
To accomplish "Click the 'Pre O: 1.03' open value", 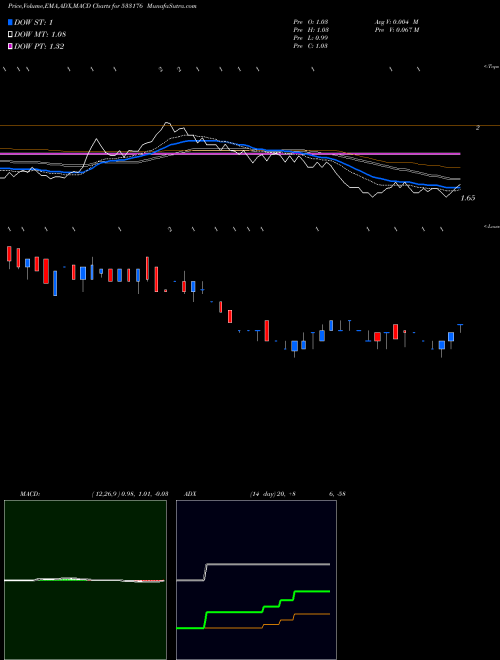I will (311, 22).
